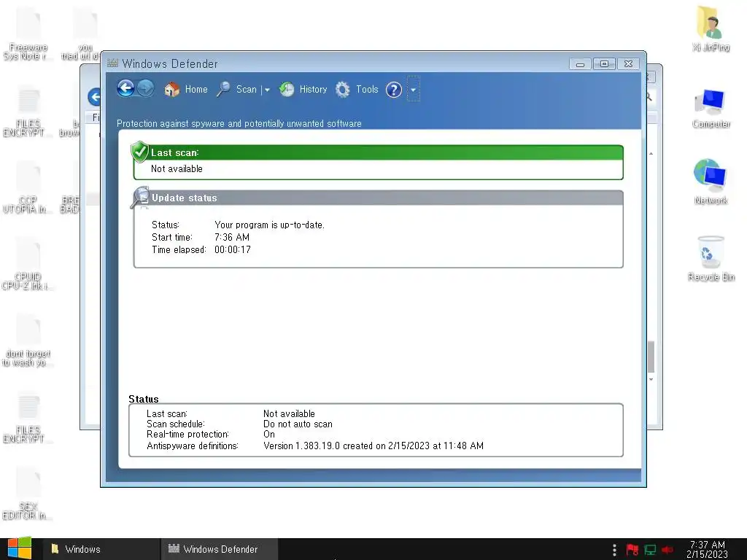This screenshot has height=560, width=747.
Task: Close the Windows Defender window
Action: click(628, 64)
